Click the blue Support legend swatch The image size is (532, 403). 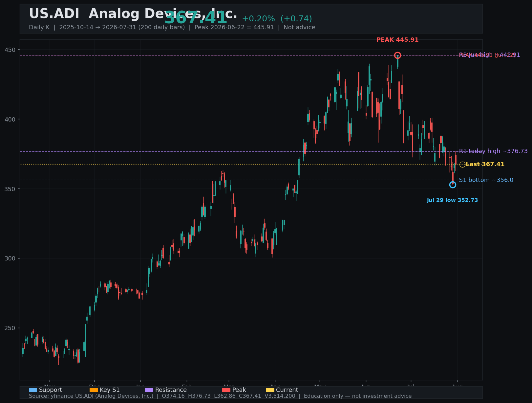33,390
